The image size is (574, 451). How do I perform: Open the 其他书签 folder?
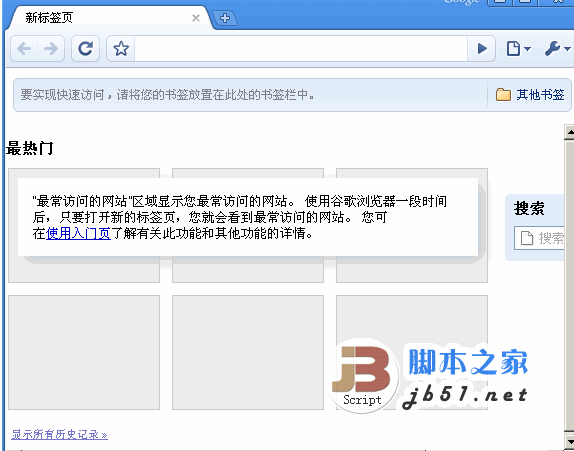point(530,95)
